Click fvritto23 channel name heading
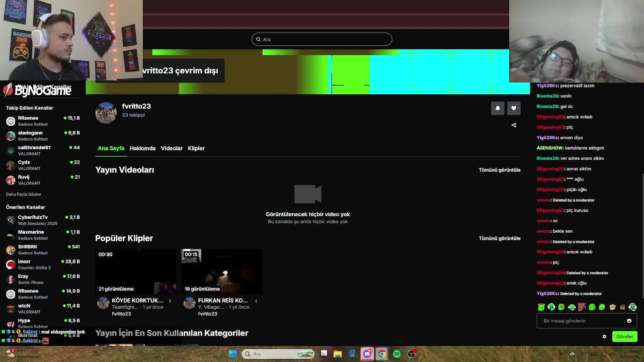The image size is (644, 362). (x=136, y=107)
